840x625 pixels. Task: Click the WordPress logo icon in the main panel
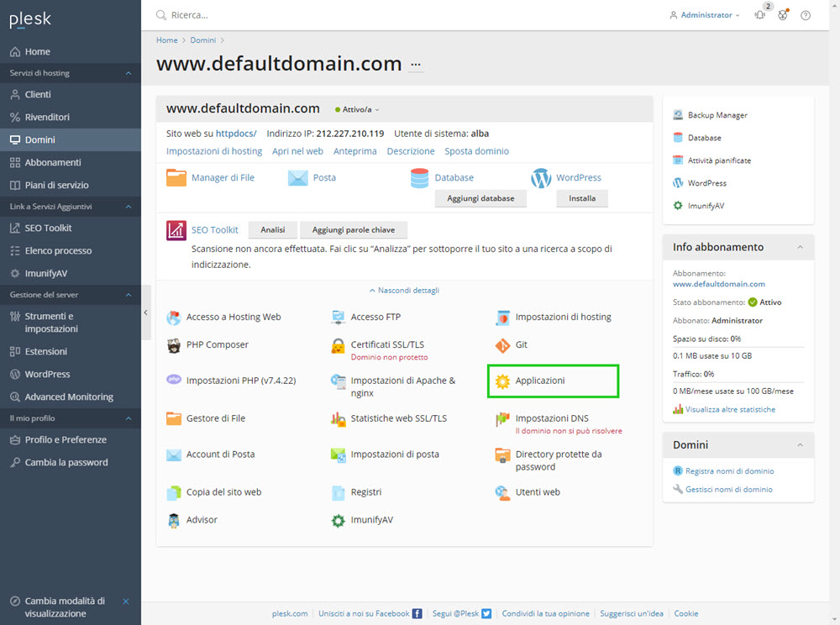tap(541, 178)
